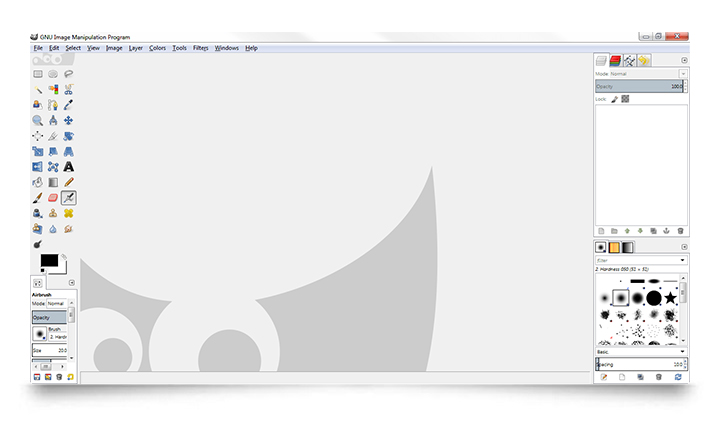725x436 pixels.
Task: Select the Pencil tool
Action: tap(68, 182)
